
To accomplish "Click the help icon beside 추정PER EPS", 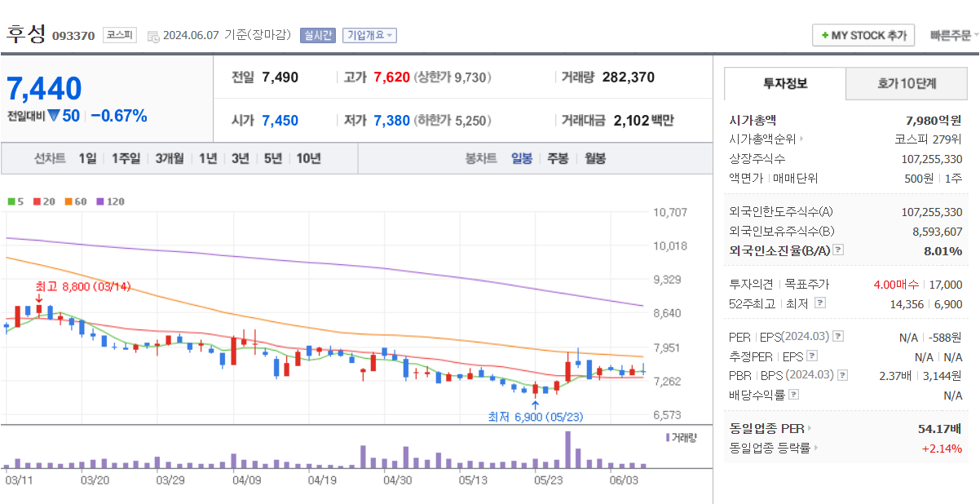I will click(812, 356).
